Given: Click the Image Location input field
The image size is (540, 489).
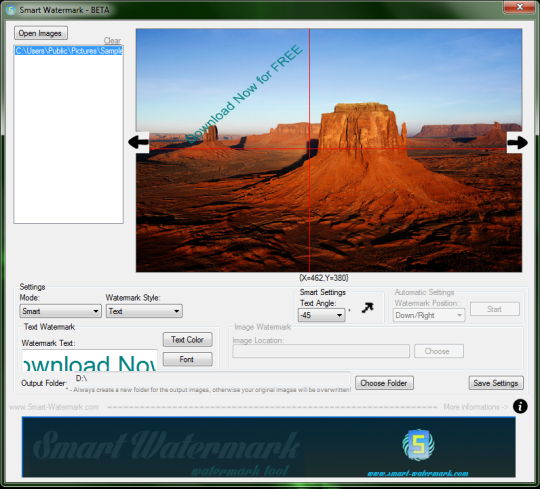Looking at the screenshot, I should point(321,351).
